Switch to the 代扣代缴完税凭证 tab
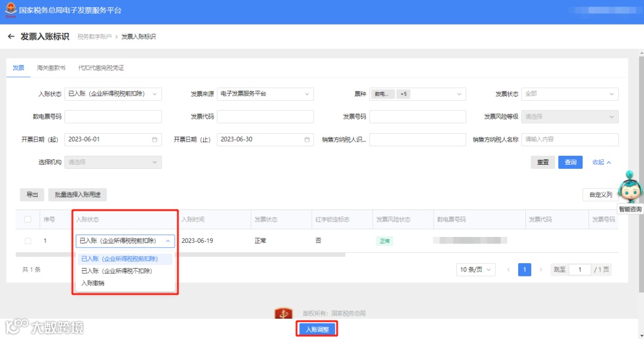This screenshot has width=644, height=339. 101,68
